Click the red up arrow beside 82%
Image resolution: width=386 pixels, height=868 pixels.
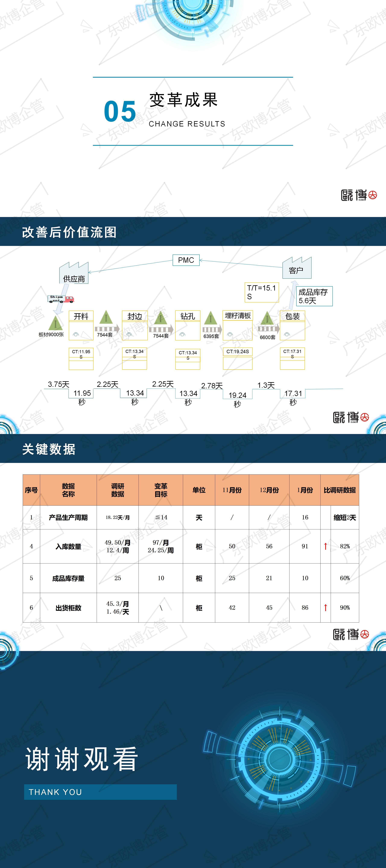click(x=325, y=546)
